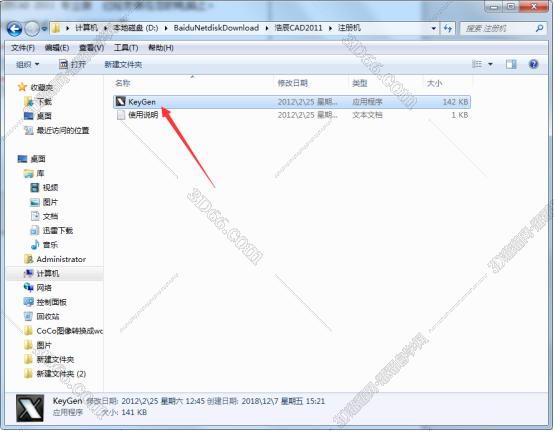Open the 迅雷下载 library
The image size is (554, 431).
tap(58, 231)
